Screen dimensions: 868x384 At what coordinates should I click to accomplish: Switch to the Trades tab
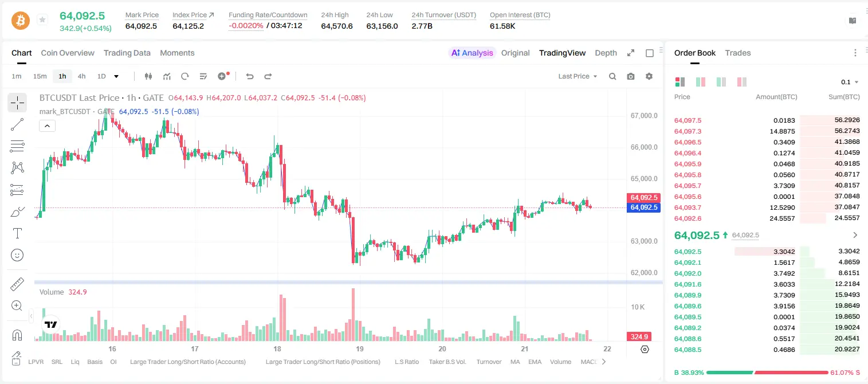tap(737, 53)
